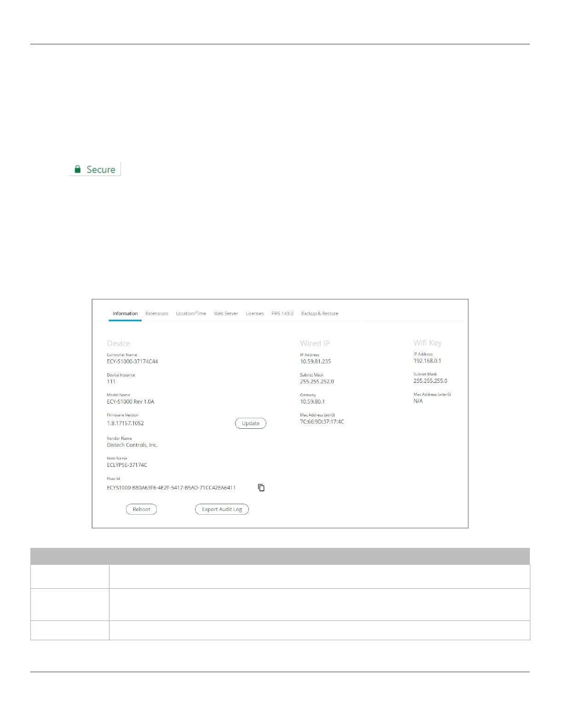Switch to the Extensions tab
The height and width of the screenshot is (728, 563).
point(157,313)
